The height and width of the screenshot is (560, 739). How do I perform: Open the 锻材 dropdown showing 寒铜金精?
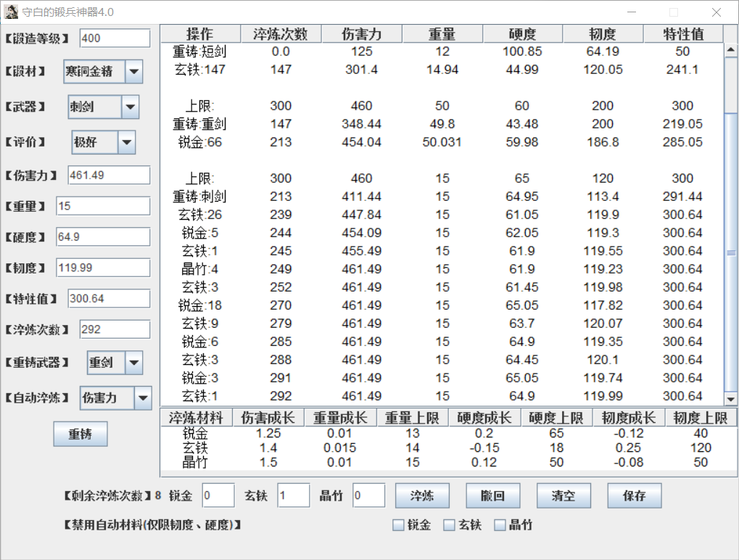coord(134,72)
